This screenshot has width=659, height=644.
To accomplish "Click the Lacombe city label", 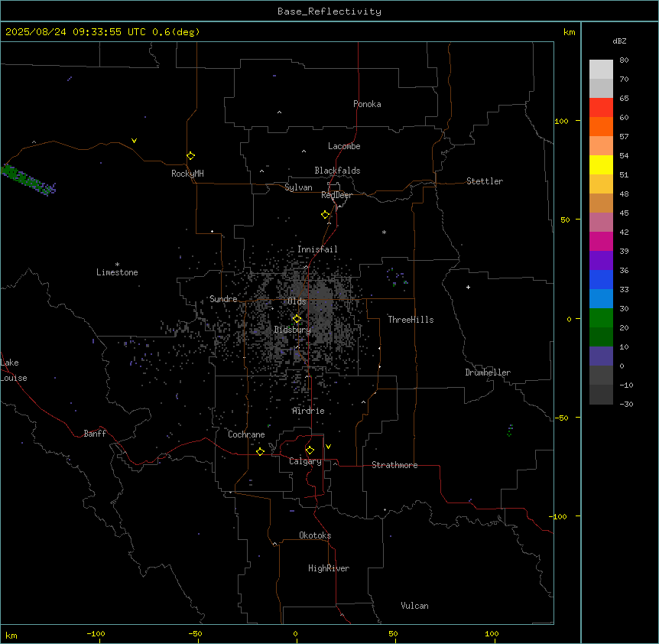I will point(344,146).
